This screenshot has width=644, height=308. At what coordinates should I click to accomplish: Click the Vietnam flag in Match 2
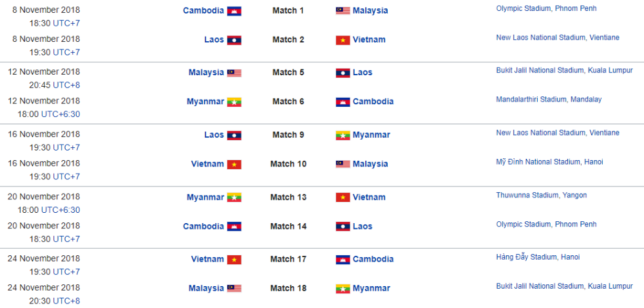[x=343, y=41]
